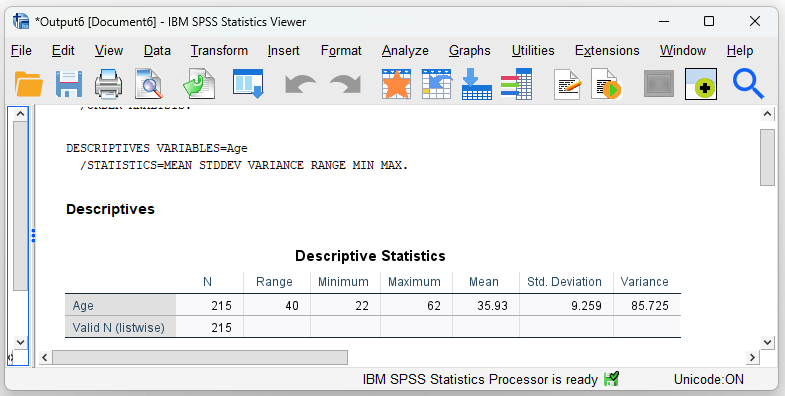Open the Format menu
The height and width of the screenshot is (396, 785).
[x=341, y=51]
